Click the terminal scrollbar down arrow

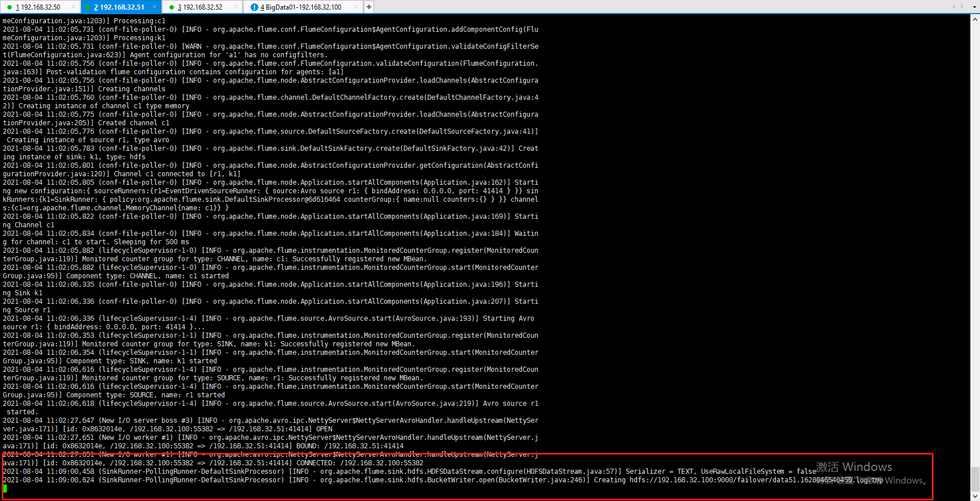(x=975, y=496)
